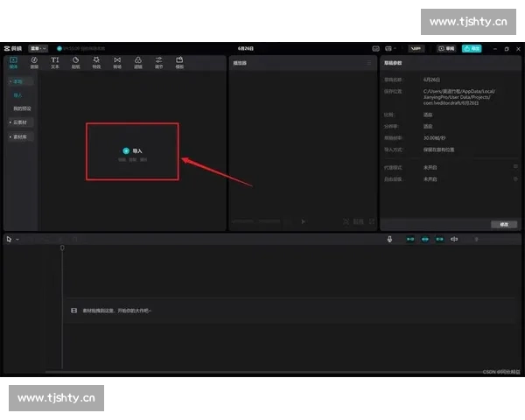Toggle auto snapping in timeline toolbar
The width and height of the screenshot is (525, 420).
[x=425, y=239]
